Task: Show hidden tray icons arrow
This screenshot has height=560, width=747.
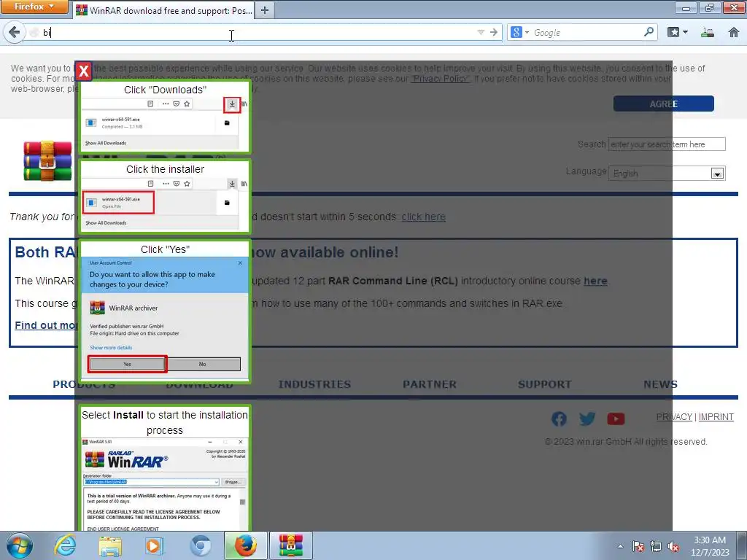Action: [620, 546]
